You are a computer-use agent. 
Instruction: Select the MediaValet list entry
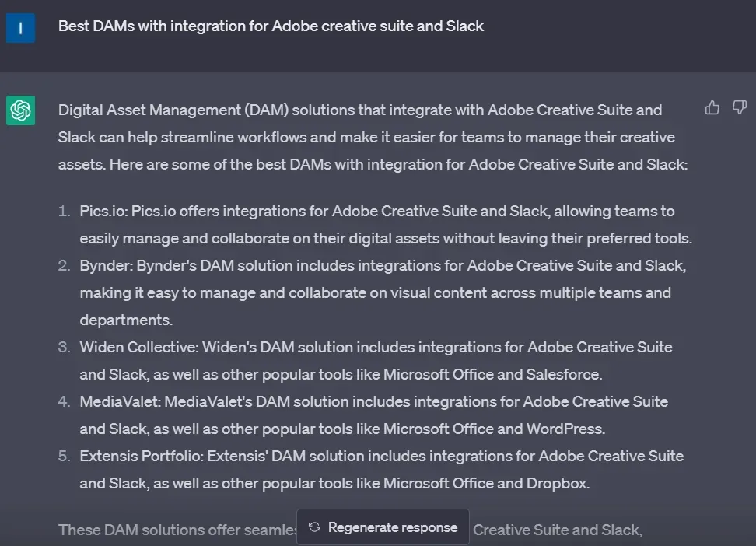(x=373, y=415)
